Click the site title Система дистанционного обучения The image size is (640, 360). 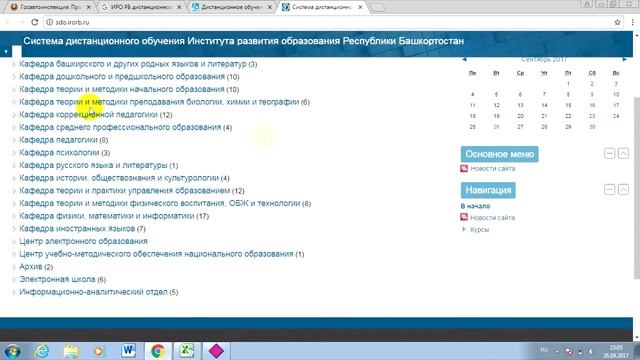(244, 41)
